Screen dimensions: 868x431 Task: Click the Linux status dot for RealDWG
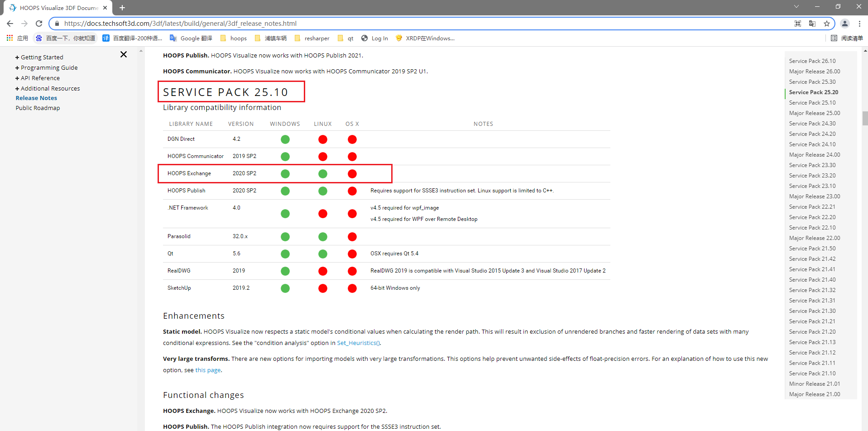(323, 271)
